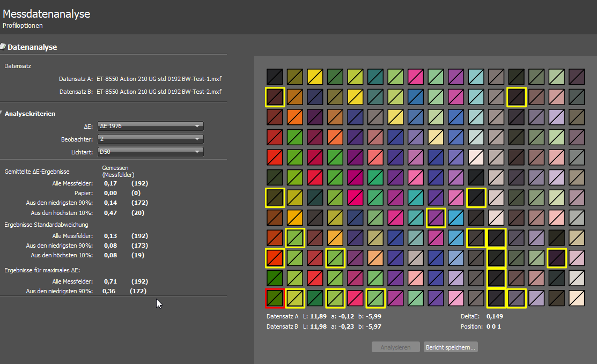
Task: Select the red-outlined green swatch
Action: 275,298
